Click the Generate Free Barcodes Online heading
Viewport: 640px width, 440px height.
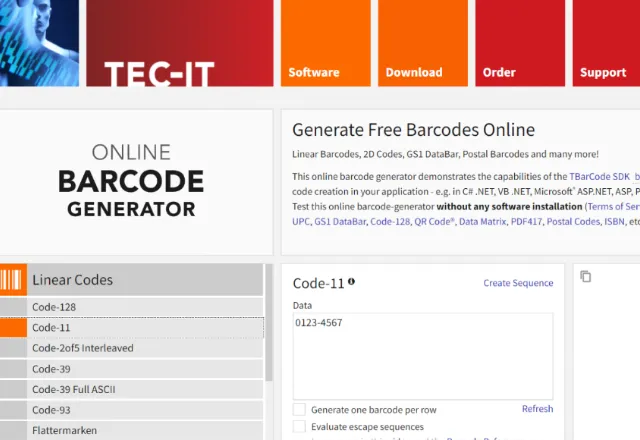(413, 130)
